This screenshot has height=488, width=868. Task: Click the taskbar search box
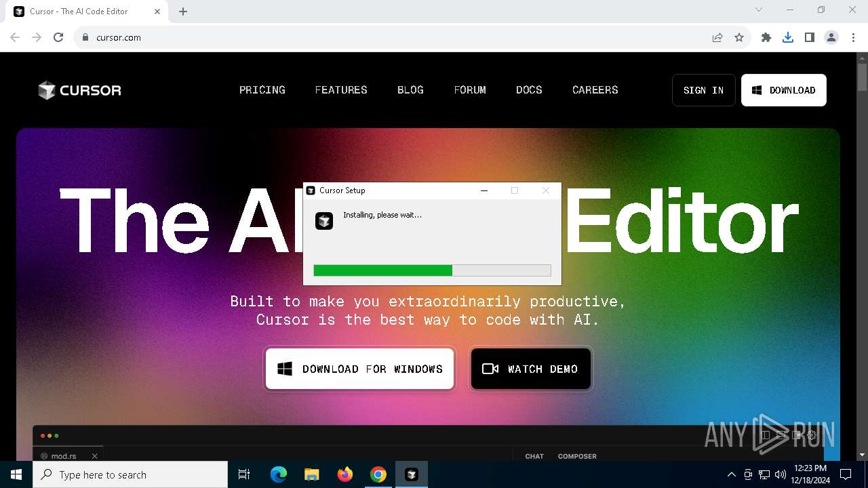click(130, 474)
